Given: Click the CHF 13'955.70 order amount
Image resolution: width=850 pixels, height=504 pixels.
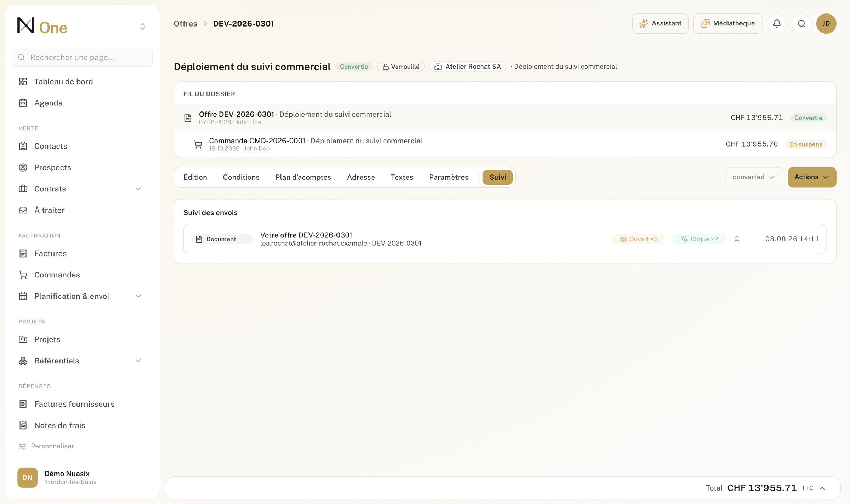Looking at the screenshot, I should coord(752,144).
